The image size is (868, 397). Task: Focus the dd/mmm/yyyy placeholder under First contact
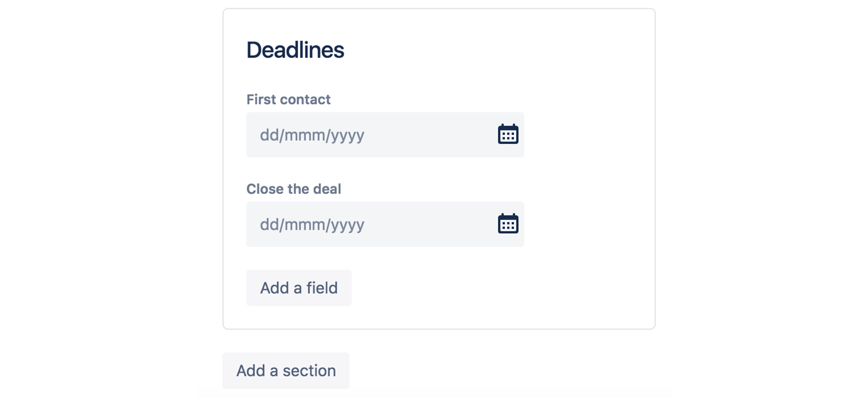pos(312,135)
